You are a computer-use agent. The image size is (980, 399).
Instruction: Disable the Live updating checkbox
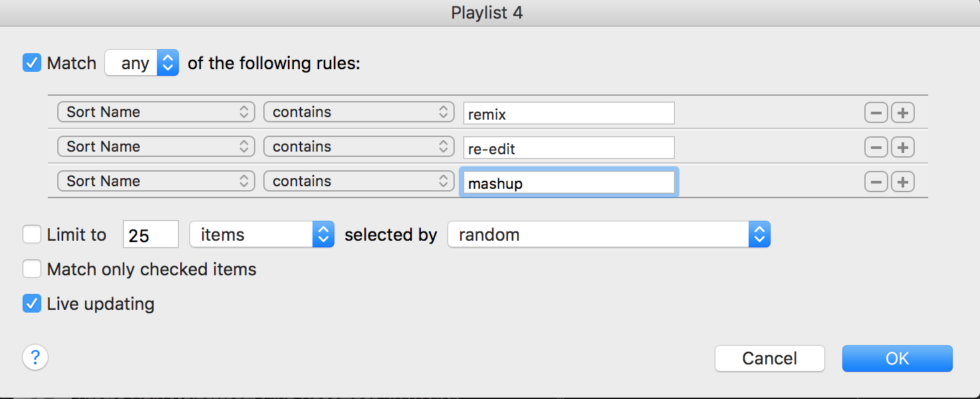pos(32,304)
